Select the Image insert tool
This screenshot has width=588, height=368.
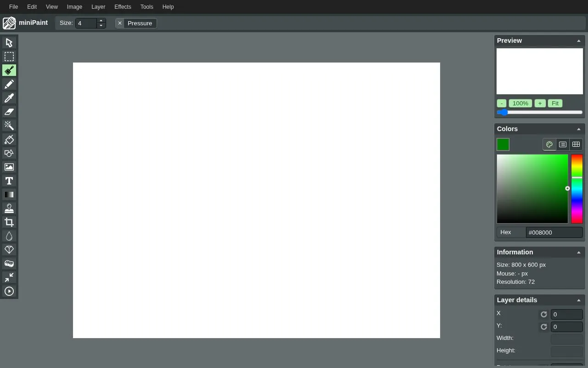click(9, 167)
